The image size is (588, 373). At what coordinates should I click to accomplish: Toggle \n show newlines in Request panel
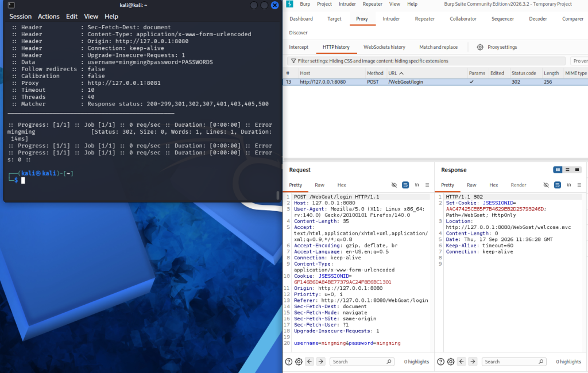[417, 185]
